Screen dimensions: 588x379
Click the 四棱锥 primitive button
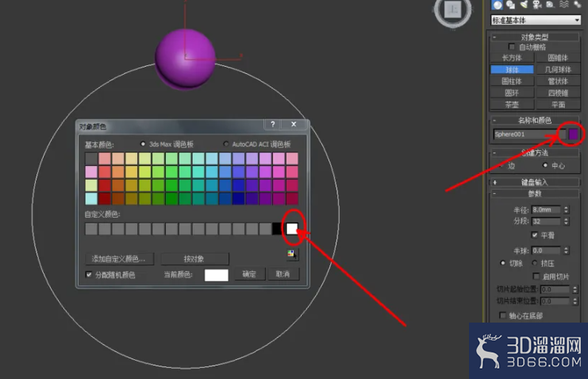[558, 93]
